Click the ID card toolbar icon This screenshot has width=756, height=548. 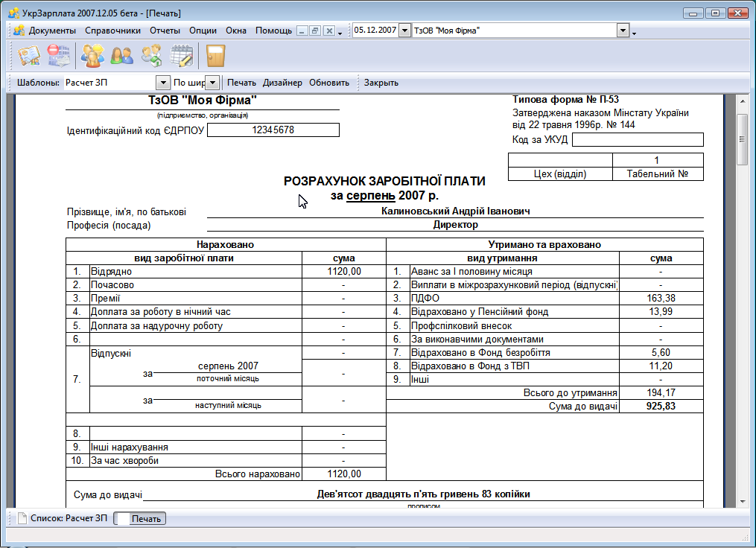coord(29,56)
